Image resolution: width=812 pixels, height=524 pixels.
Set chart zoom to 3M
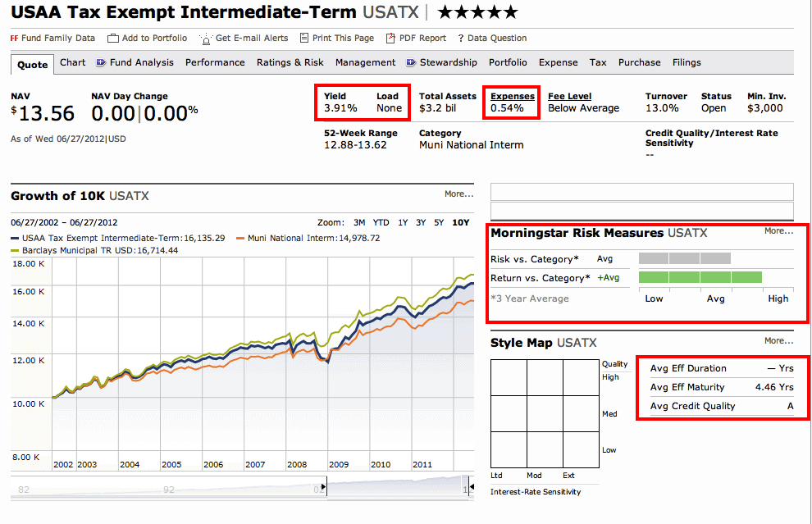[359, 223]
